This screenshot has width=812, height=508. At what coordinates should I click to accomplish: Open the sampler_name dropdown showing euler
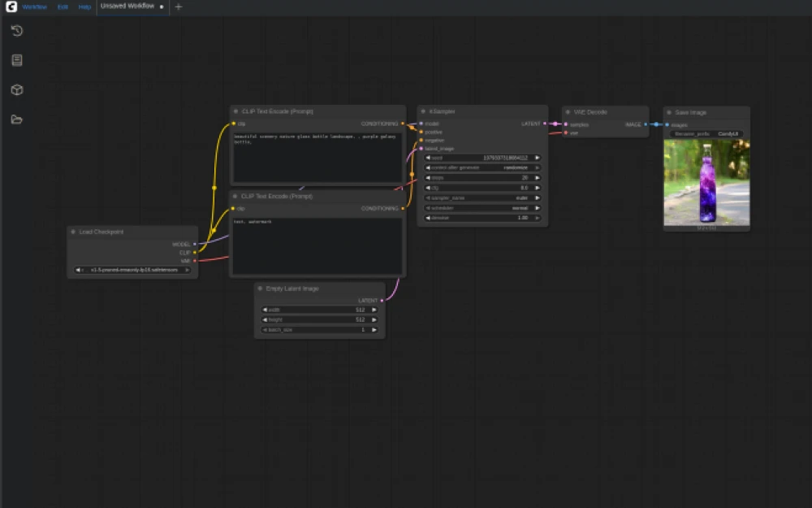[x=482, y=198]
